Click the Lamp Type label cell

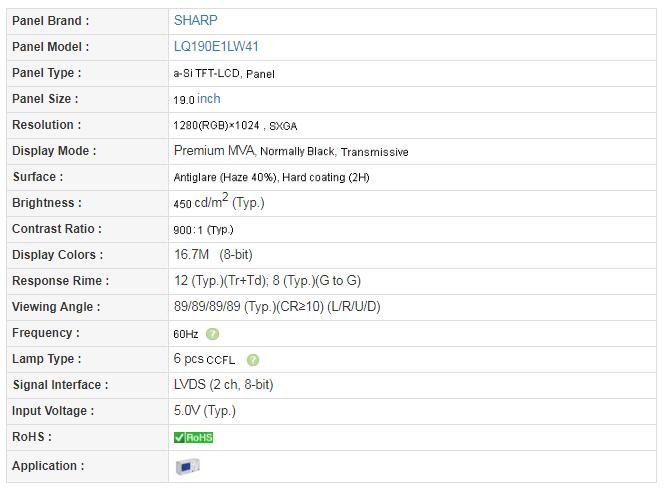click(88, 359)
